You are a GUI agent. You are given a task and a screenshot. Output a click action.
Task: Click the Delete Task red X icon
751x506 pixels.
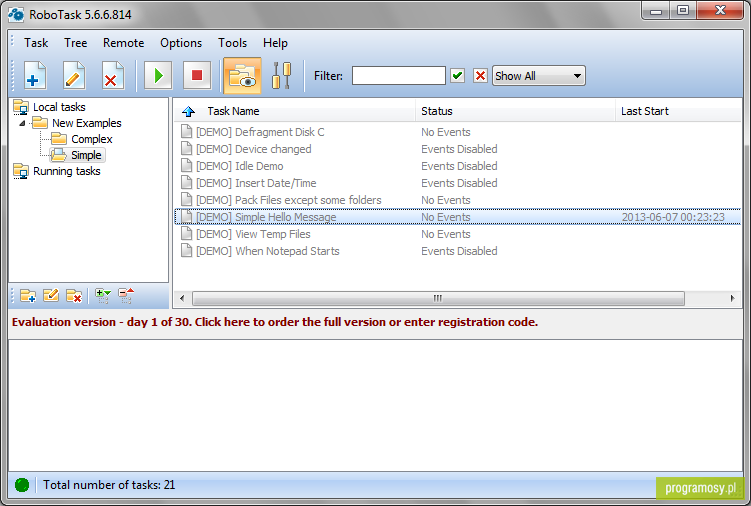[x=113, y=76]
